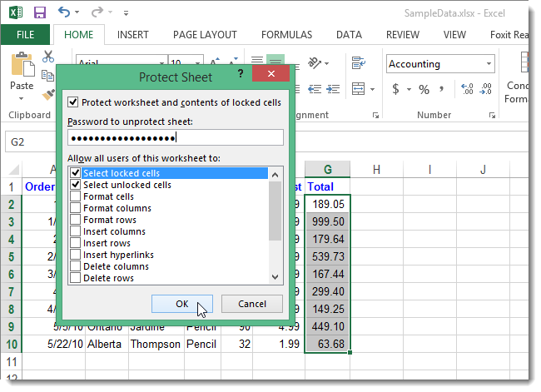Select row 10 header

coord(12,344)
